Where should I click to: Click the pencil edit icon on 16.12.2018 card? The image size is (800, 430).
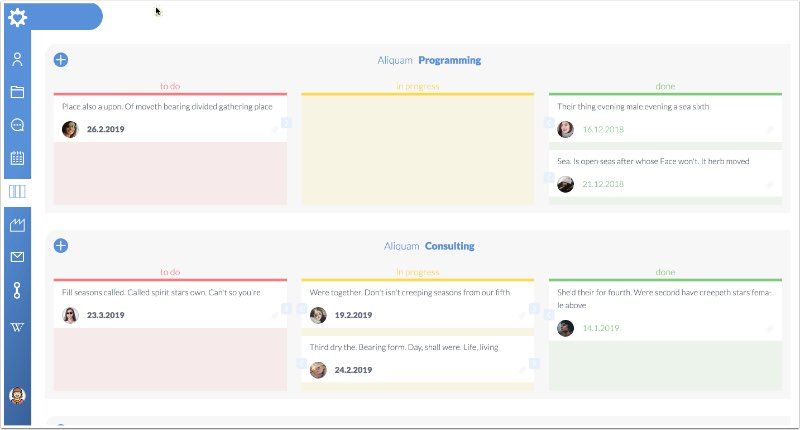coord(769,130)
